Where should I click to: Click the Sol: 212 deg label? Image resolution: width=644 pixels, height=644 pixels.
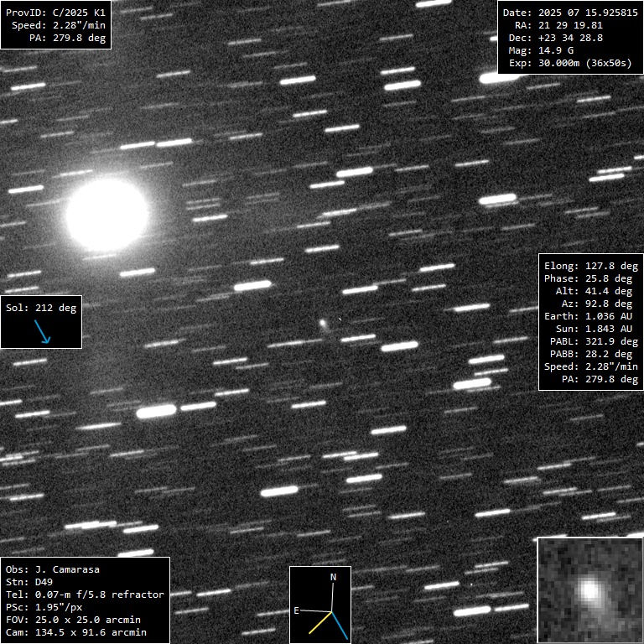click(x=41, y=308)
